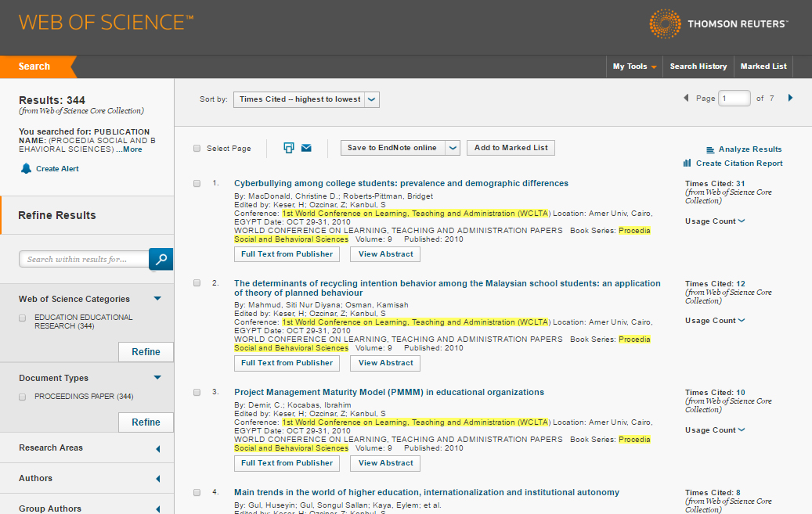The height and width of the screenshot is (514, 812).
Task: Check the box for result 1 Cyberbullying
Action: [x=197, y=183]
